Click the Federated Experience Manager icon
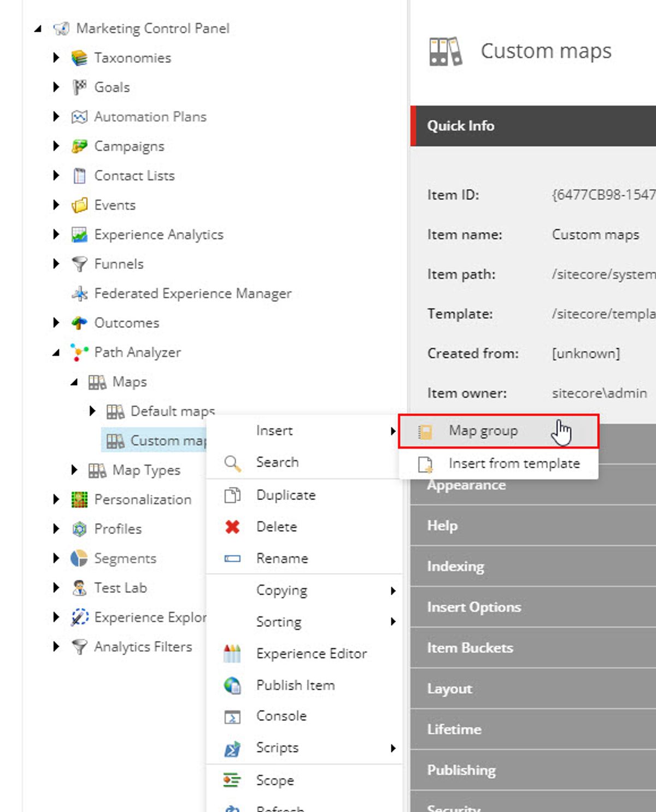This screenshot has height=812, width=656. (79, 294)
